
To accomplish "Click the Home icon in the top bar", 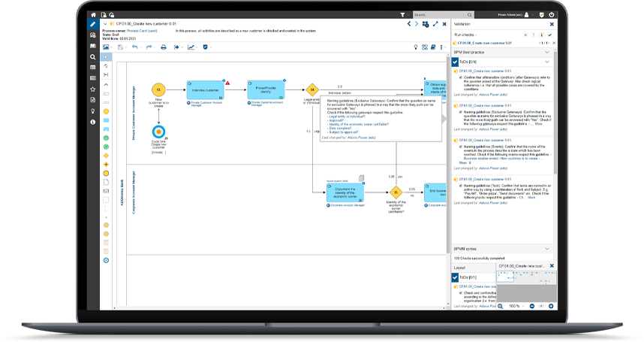I will (93, 14).
